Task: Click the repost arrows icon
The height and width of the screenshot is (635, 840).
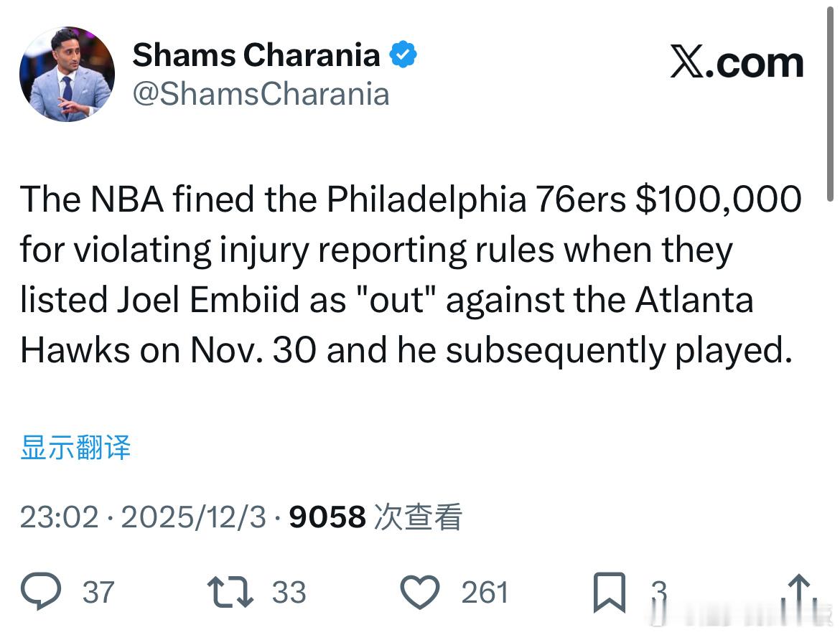Action: (x=231, y=592)
